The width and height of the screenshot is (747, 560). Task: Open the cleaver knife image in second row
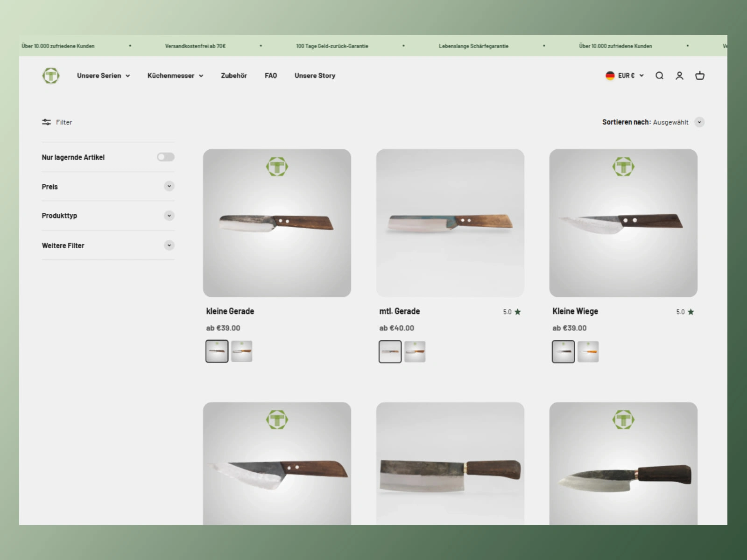point(450,464)
